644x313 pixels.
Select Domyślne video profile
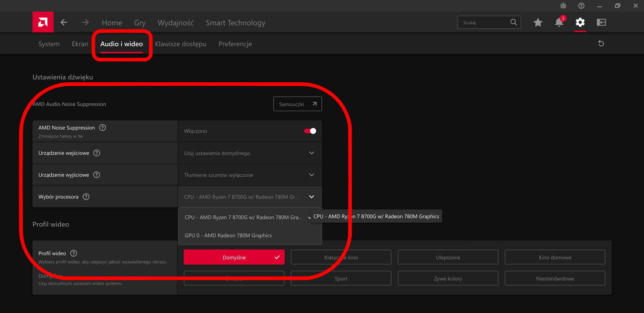234,257
